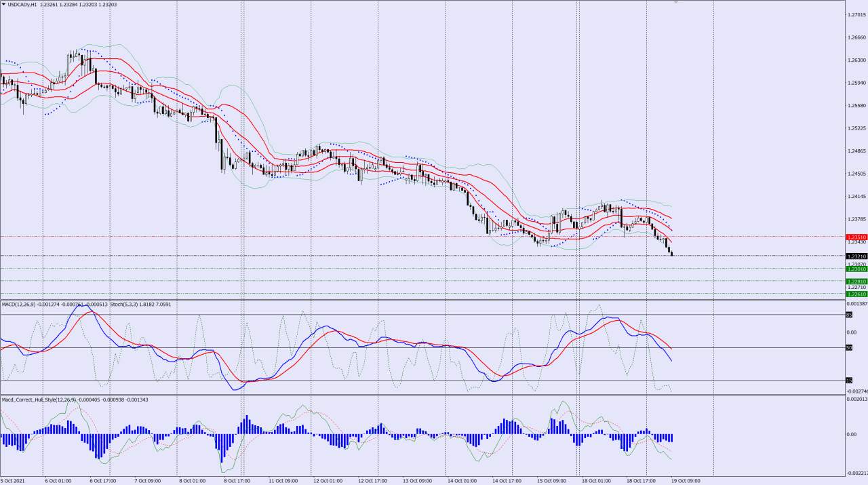
Task: Click the 5 Oct 2021 date label
Action: [13, 480]
